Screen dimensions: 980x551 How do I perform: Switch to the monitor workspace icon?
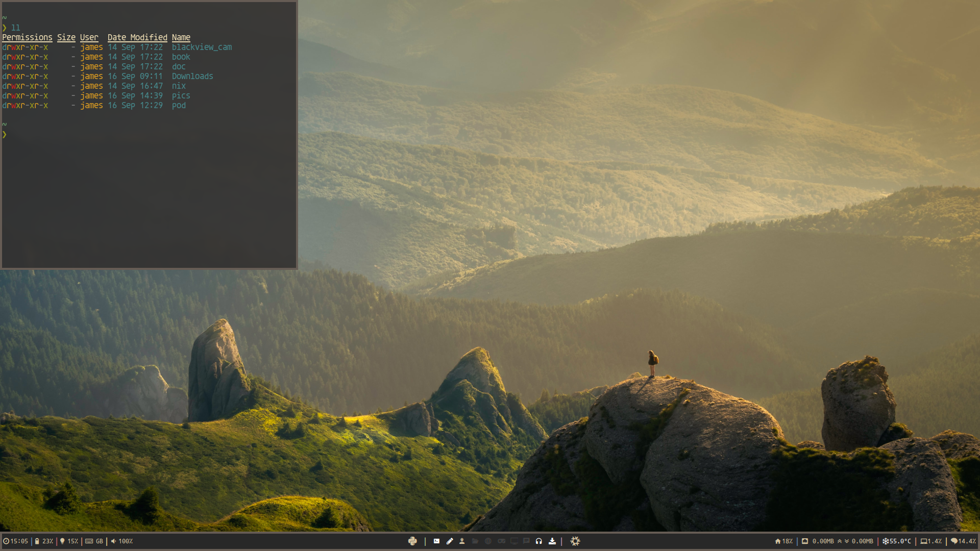click(514, 541)
